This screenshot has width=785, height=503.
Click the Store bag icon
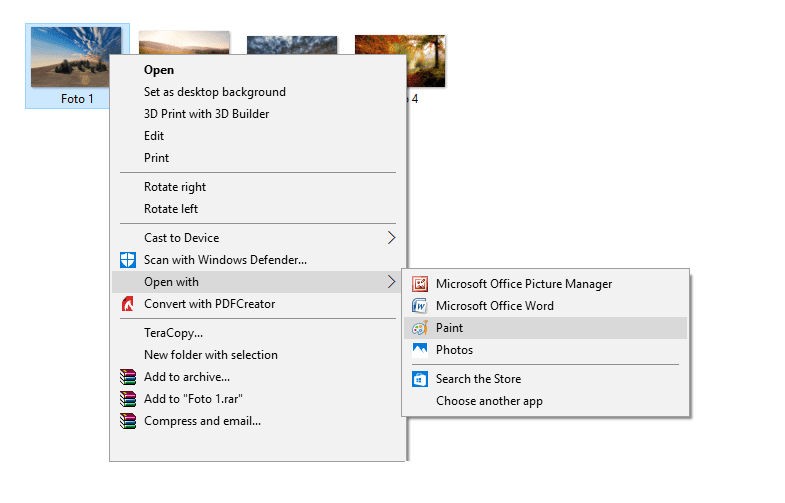[x=420, y=379]
